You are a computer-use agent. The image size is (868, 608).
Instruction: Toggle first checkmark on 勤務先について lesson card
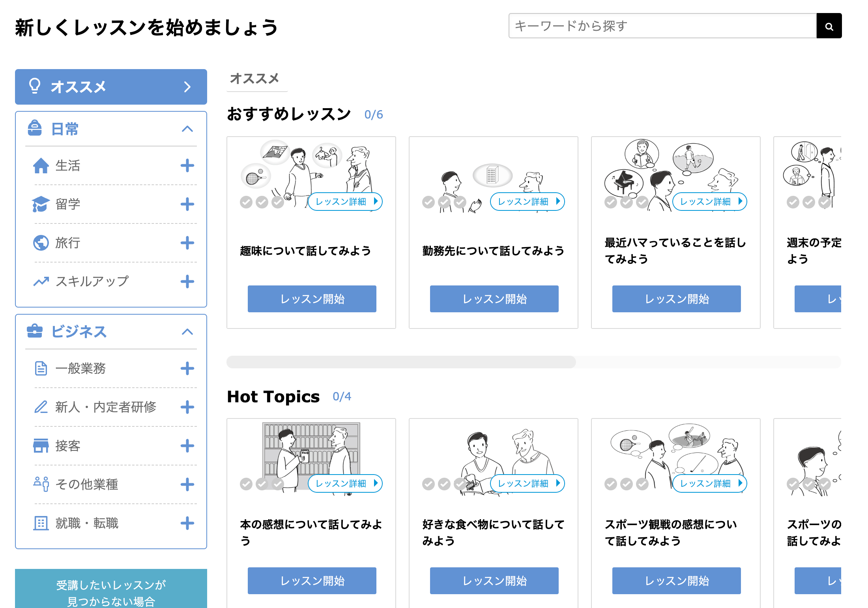428,202
